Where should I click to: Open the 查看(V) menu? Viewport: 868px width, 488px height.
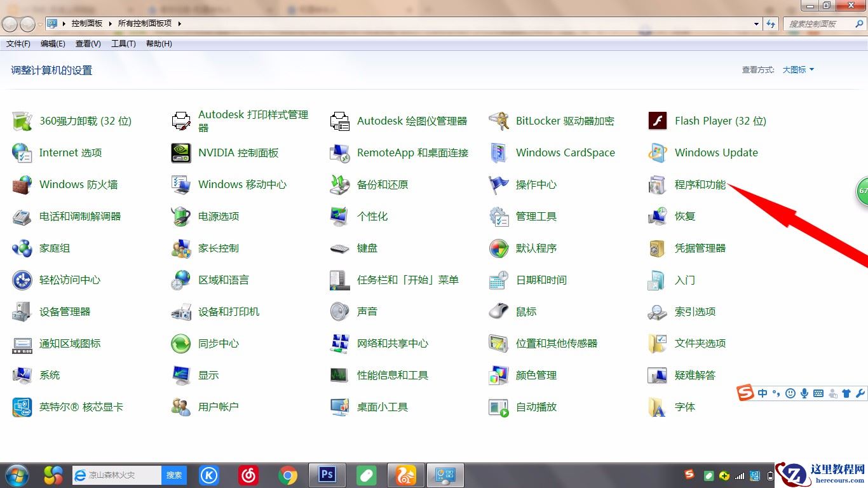[88, 43]
